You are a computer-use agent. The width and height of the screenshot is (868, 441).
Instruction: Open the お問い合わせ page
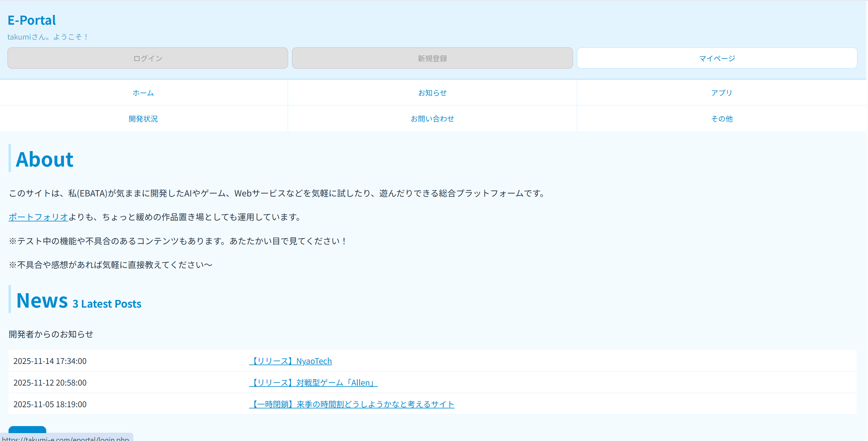click(x=432, y=118)
